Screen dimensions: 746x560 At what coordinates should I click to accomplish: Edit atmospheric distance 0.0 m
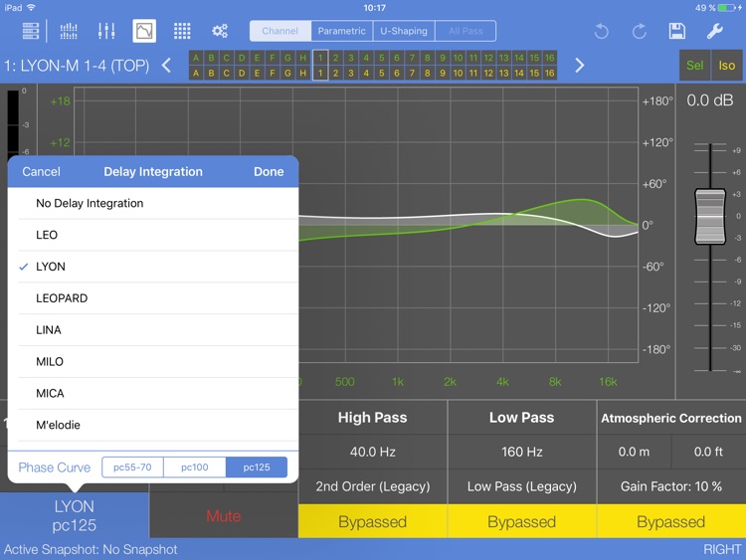coord(635,452)
